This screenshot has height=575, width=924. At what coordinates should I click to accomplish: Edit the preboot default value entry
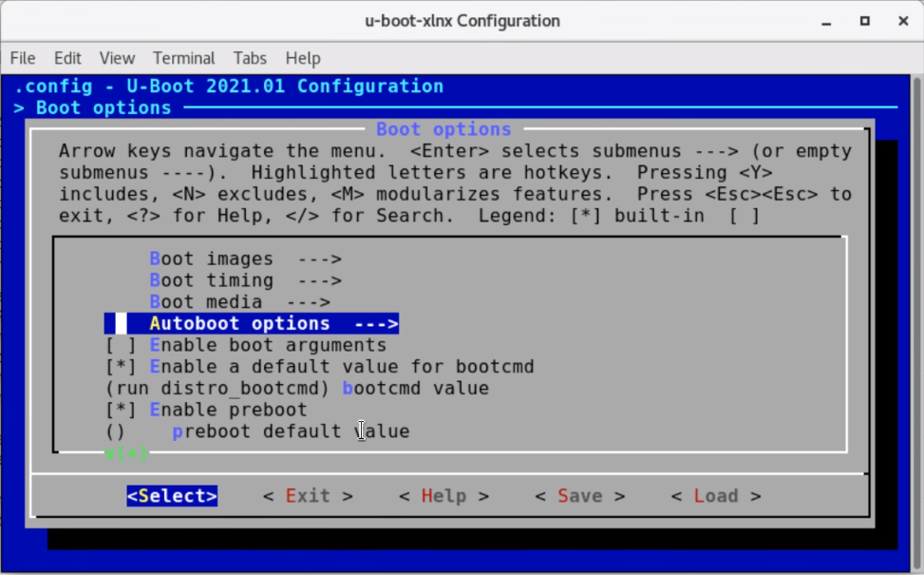click(x=257, y=431)
